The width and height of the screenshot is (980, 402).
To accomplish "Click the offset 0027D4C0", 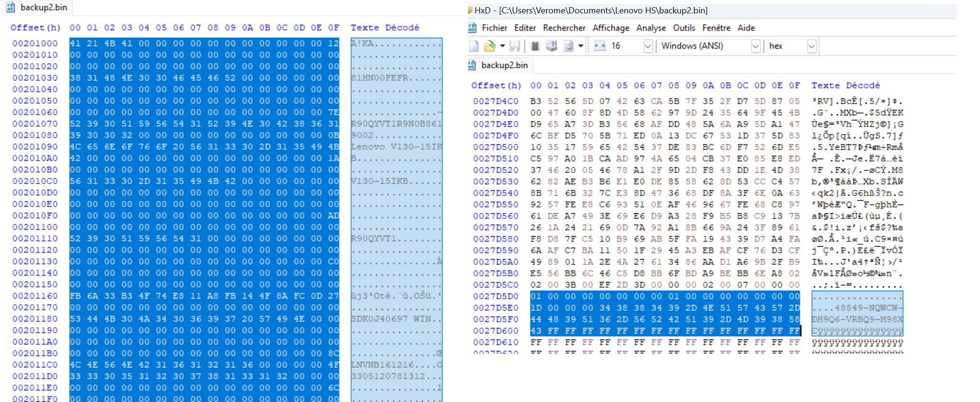I will (496, 101).
